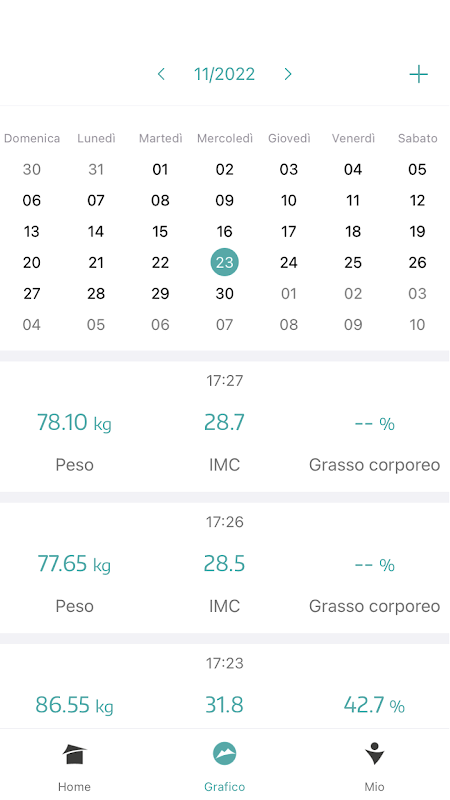Select greyed-out October 31 date
This screenshot has height=800, width=450.
pyautogui.click(x=96, y=169)
